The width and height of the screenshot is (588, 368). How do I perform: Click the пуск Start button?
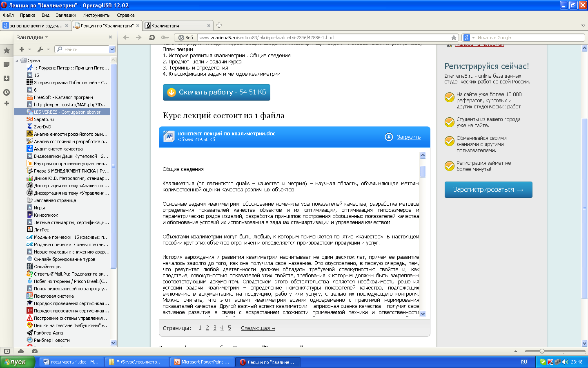(17, 362)
